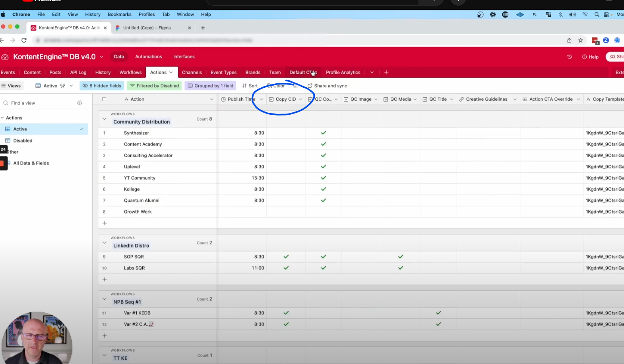Open Filtered by Disabled filter

154,86
